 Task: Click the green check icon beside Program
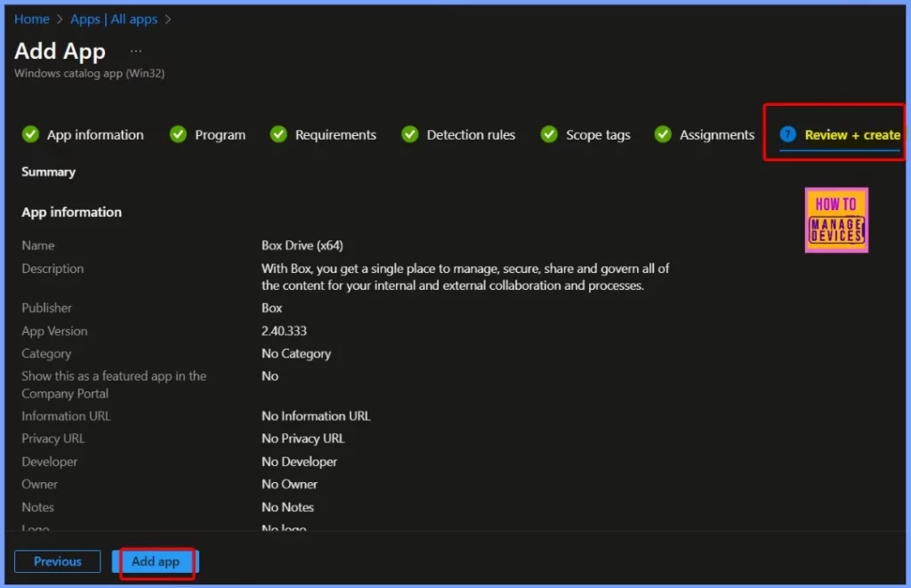[178, 134]
